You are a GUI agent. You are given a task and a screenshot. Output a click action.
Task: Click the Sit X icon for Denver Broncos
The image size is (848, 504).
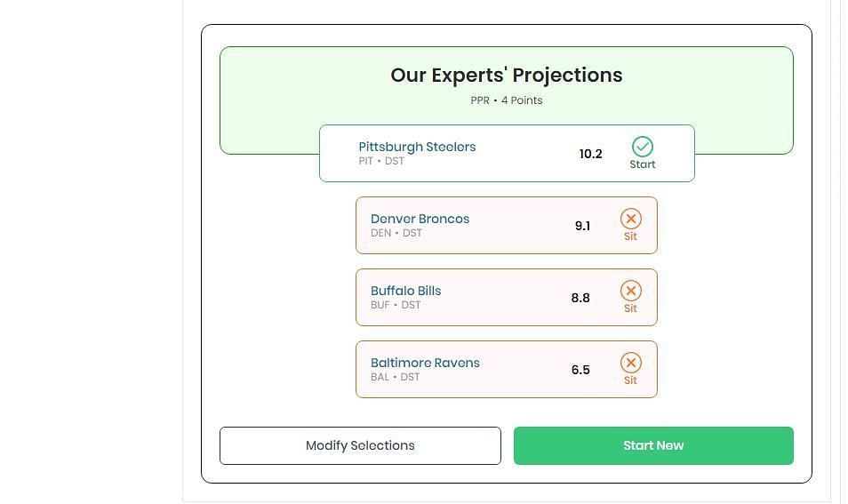click(x=630, y=220)
